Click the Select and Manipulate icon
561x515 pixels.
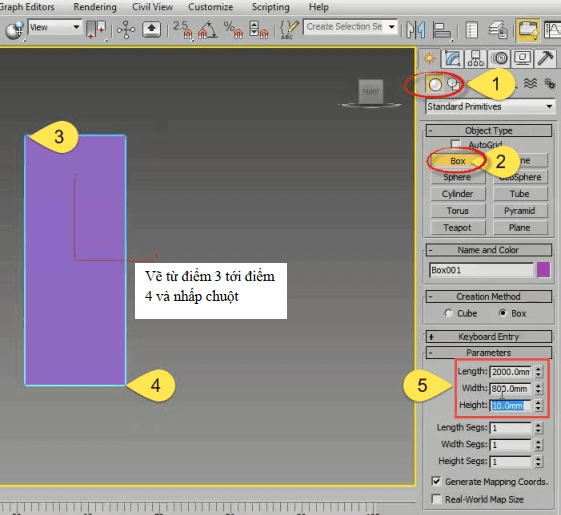pos(126,29)
